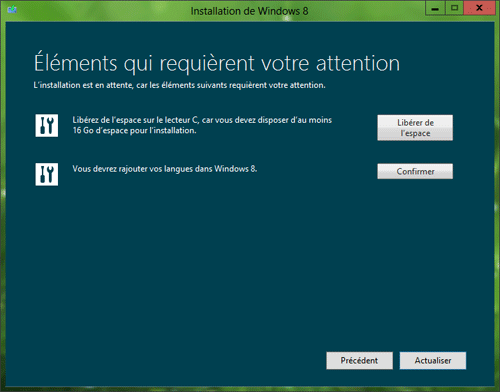Click the tools icon beside the disk space message
This screenshot has height=392, width=500.
(x=47, y=125)
